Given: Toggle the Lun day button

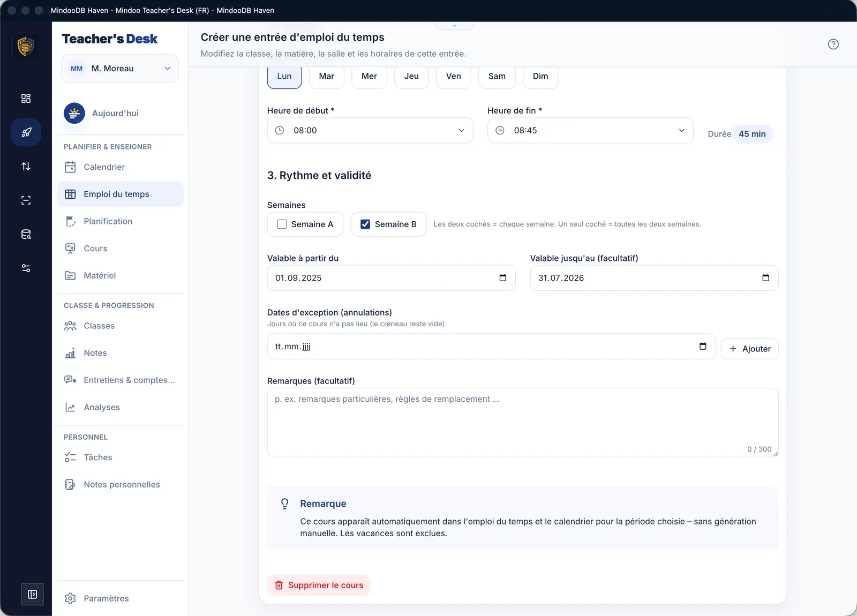Looking at the screenshot, I should point(284,76).
